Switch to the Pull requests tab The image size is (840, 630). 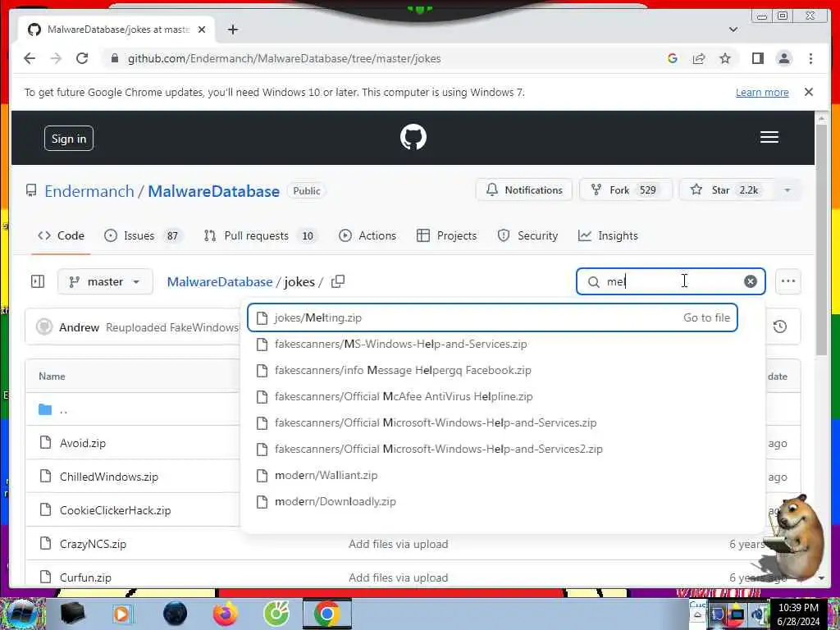pos(259,235)
